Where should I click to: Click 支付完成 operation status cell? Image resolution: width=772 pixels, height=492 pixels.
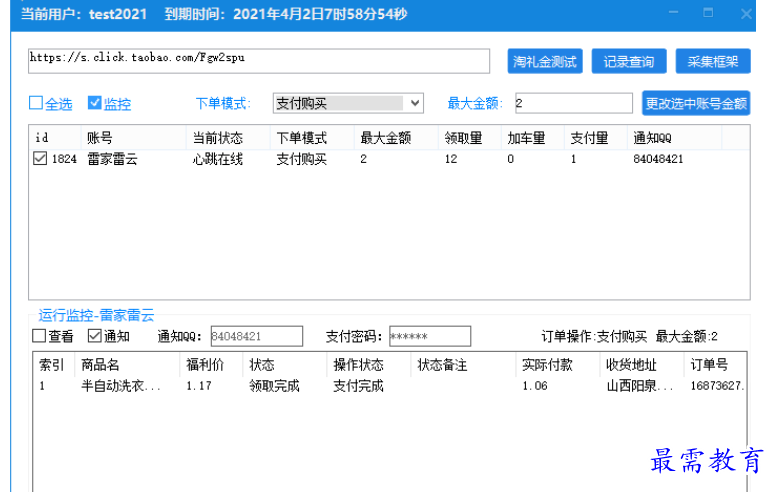(358, 386)
